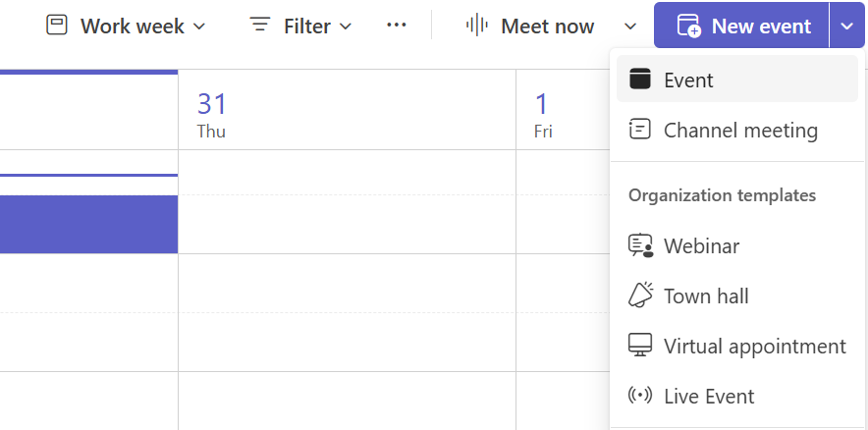Expand the Meet now options chevron
Image resolution: width=868 pixels, height=430 pixels.
[630, 26]
